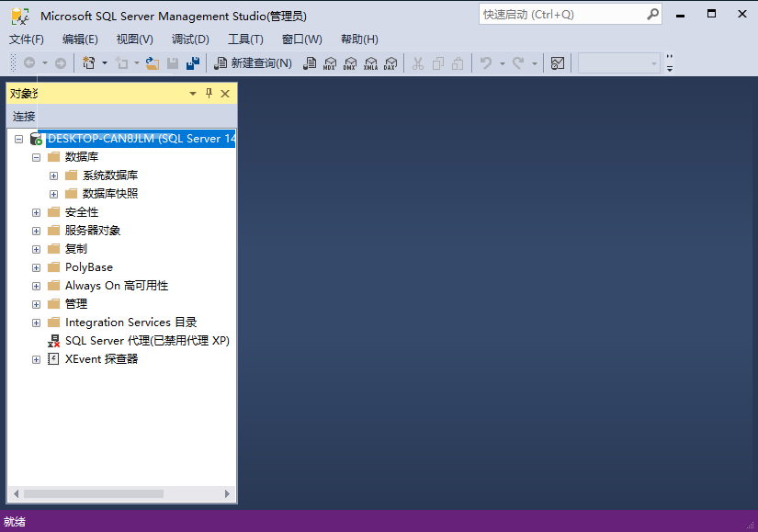The image size is (758, 532).
Task: Expand the 数据库快照 folder
Action: 53,195
